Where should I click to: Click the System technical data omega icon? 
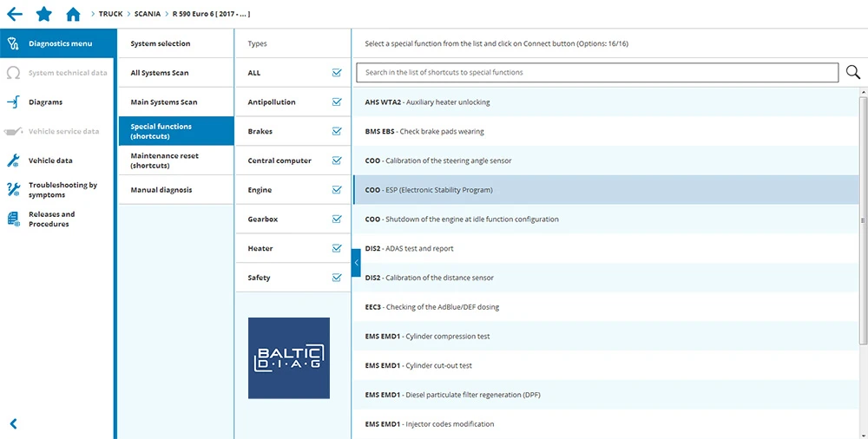(x=13, y=73)
